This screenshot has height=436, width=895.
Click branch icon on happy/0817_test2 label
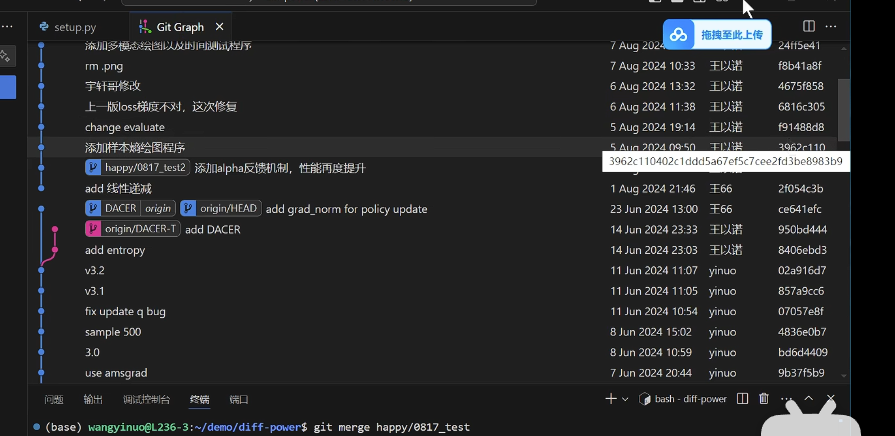coord(93,168)
